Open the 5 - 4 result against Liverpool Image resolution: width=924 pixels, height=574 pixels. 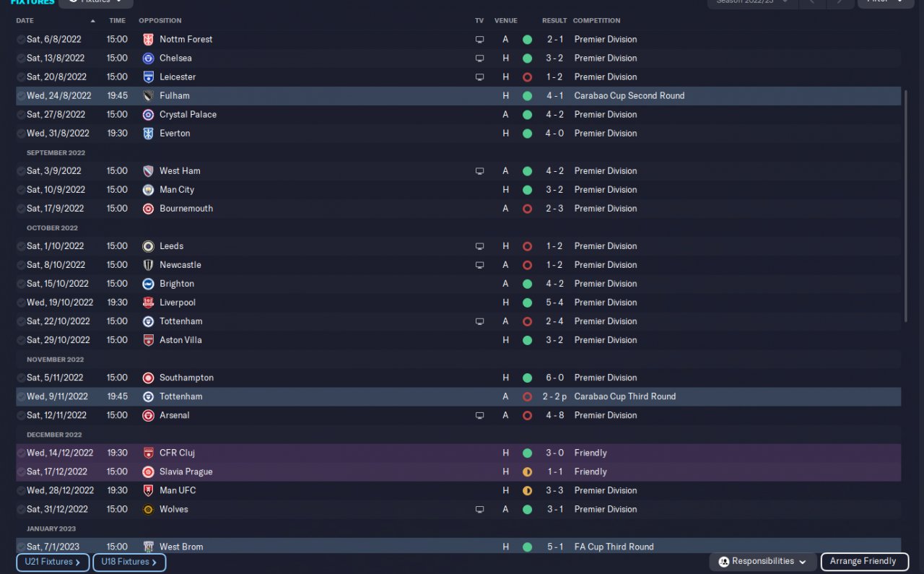pos(554,303)
